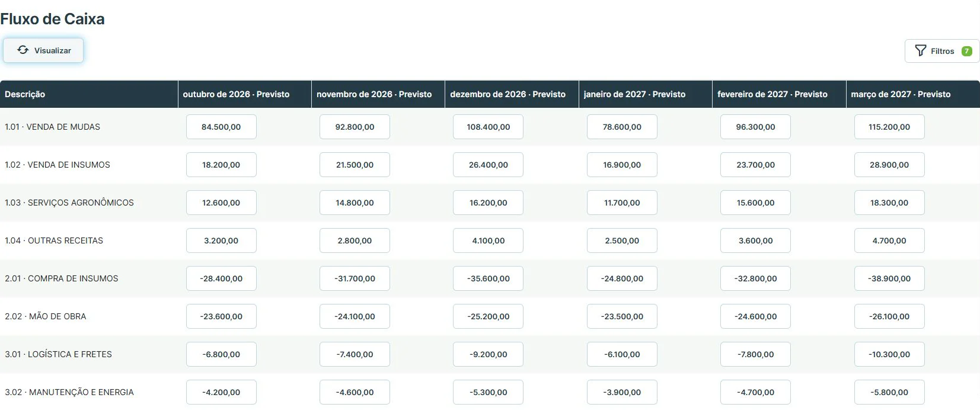Edit the -23.600,00 Mão de Obra field

[x=221, y=316]
